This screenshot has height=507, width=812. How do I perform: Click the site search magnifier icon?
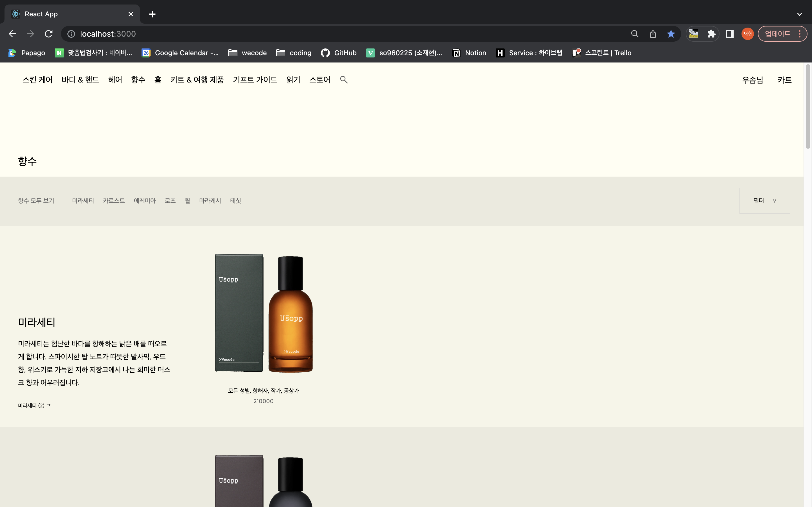(344, 80)
